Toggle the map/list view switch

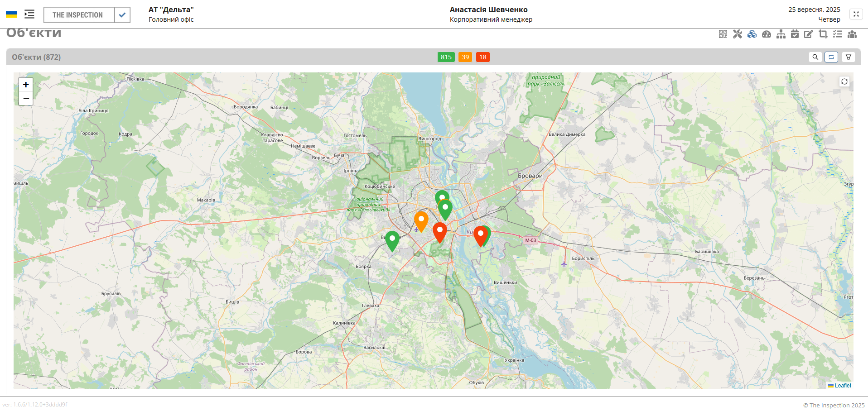[x=831, y=57]
